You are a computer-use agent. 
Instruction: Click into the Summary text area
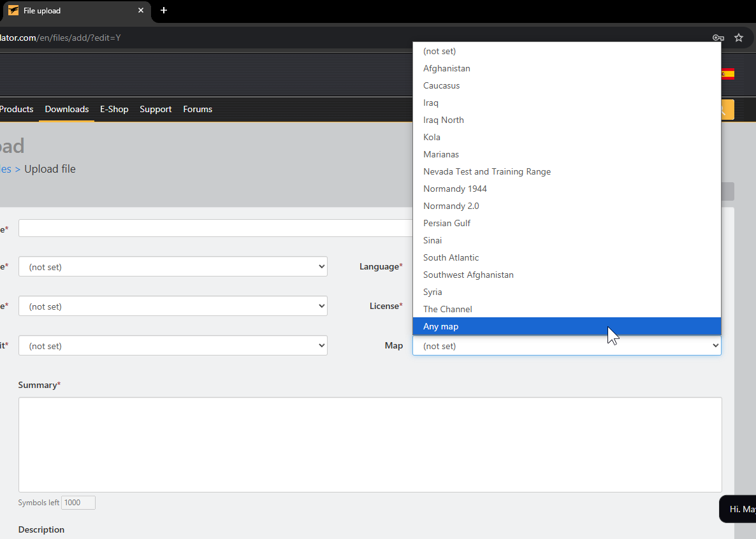[370, 445]
